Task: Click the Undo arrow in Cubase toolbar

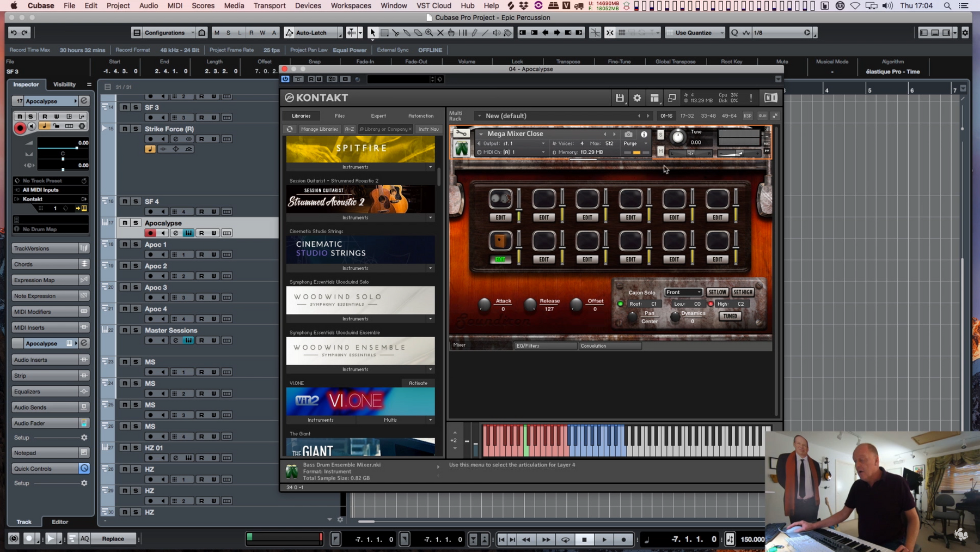Action: (14, 33)
